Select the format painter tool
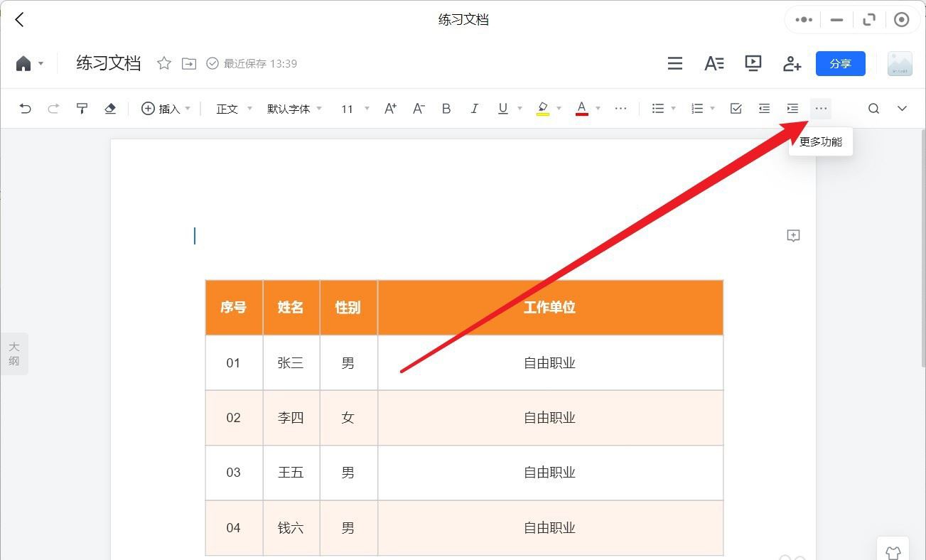926x560 pixels. click(82, 109)
